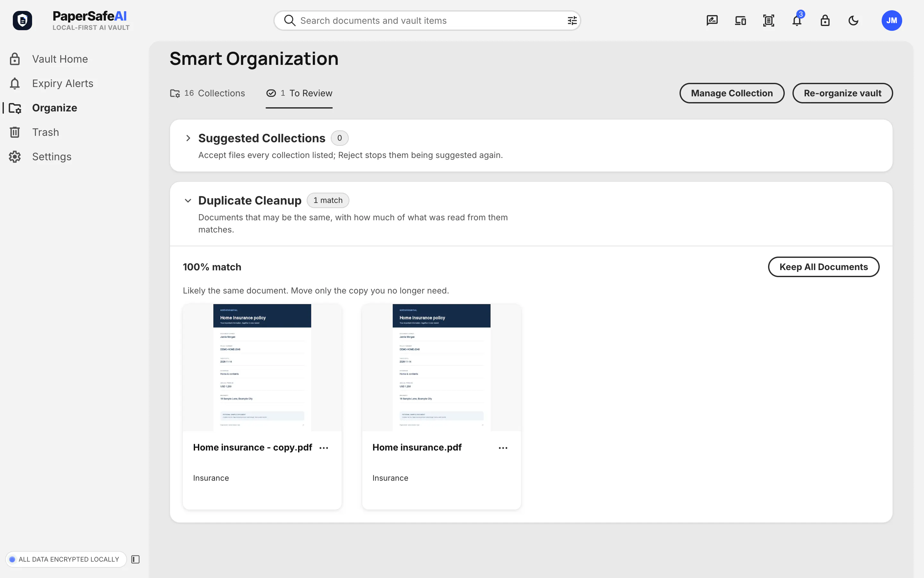Open more options for Home insurance.pdf
Viewport: 924px width, 578px height.
[503, 448]
